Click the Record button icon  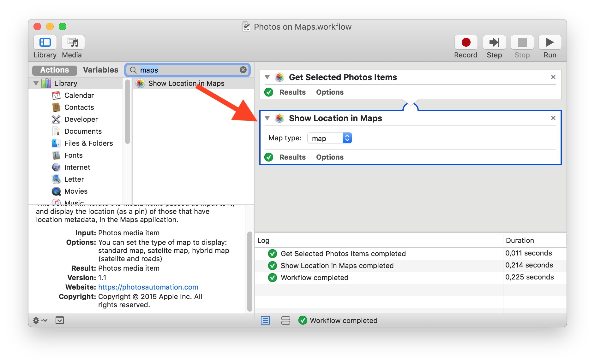466,43
